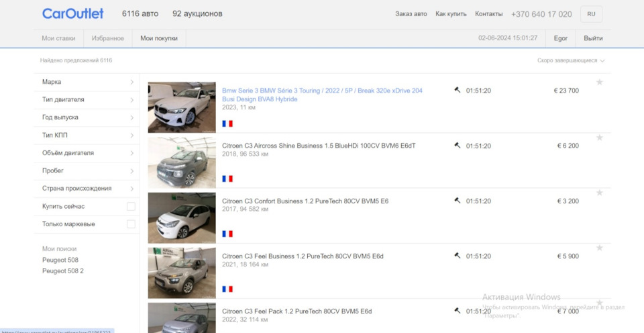Open the Bmw Serie 3 Touring listing link
The width and height of the screenshot is (644, 333).
point(322,95)
